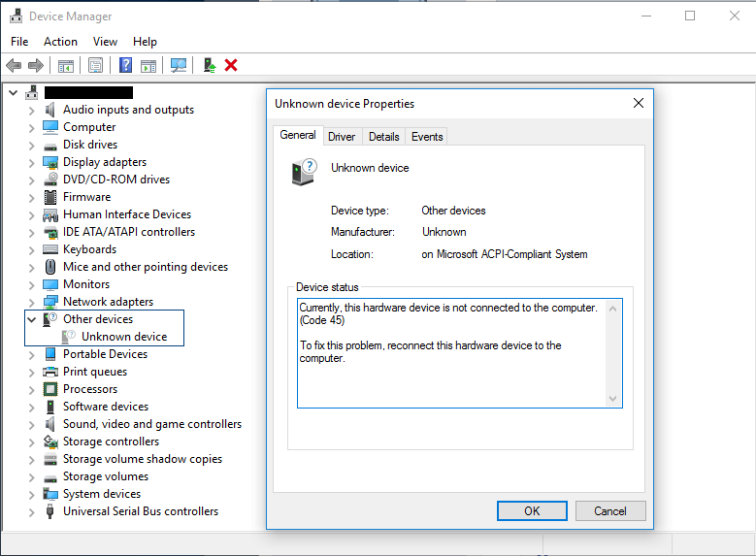This screenshot has height=556, width=756.
Task: Click the red X uninstall device icon
Action: (x=231, y=65)
